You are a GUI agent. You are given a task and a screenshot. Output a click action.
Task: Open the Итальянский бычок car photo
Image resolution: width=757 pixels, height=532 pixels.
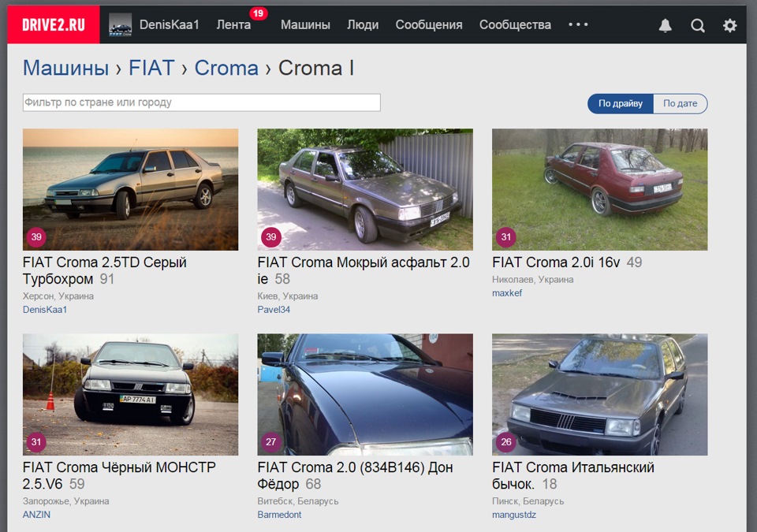click(x=599, y=394)
